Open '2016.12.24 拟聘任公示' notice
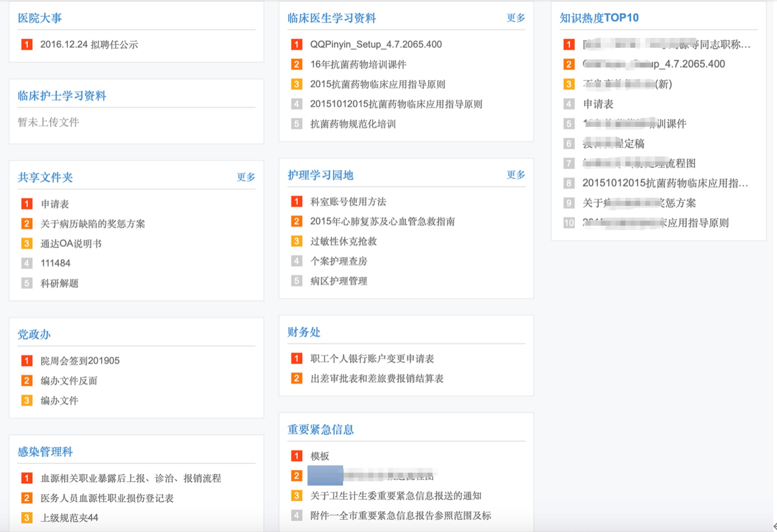This screenshot has width=777, height=532. click(x=89, y=44)
